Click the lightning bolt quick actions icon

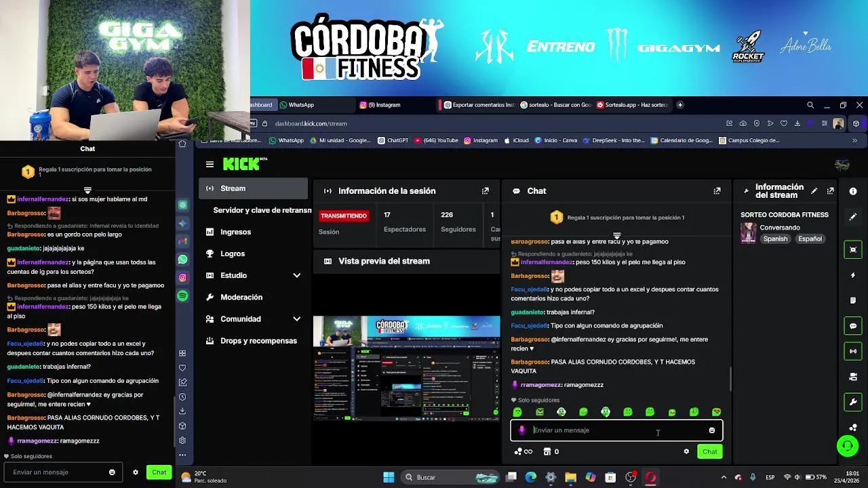pos(853,275)
